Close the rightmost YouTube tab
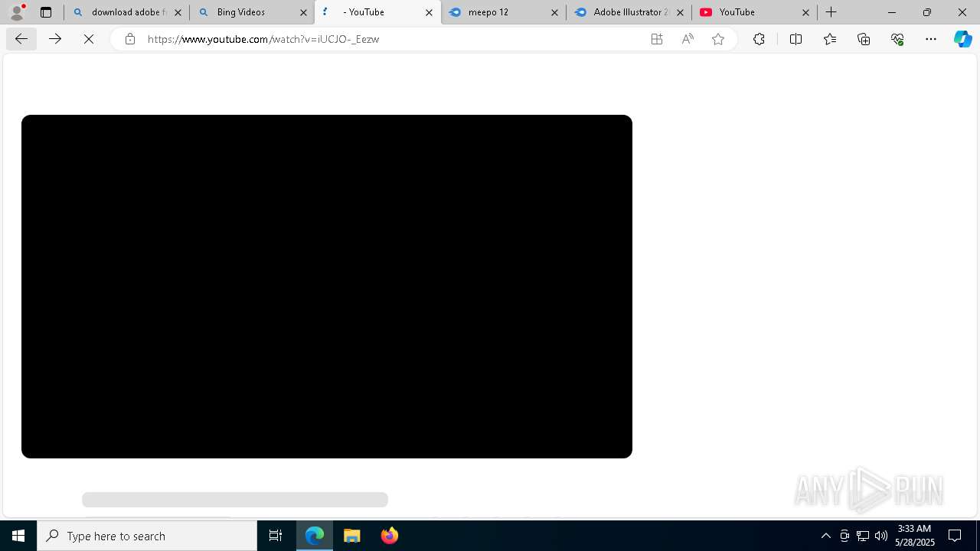Viewport: 980px width, 551px height. click(x=805, y=12)
